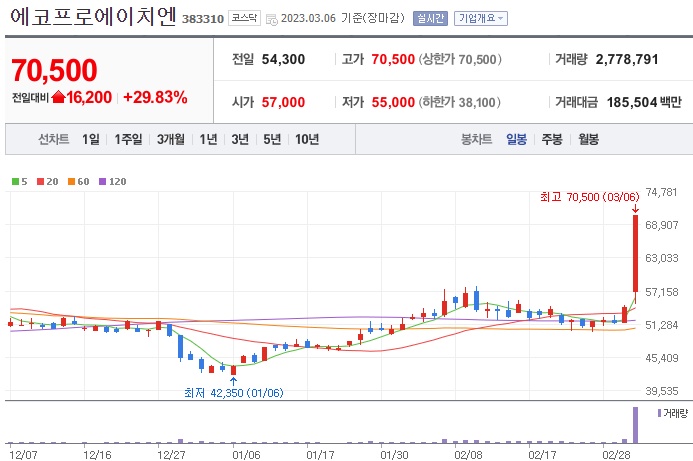693x461 pixels.
Task: Switch to the 일봉 daily candle chart
Action: coord(516,139)
